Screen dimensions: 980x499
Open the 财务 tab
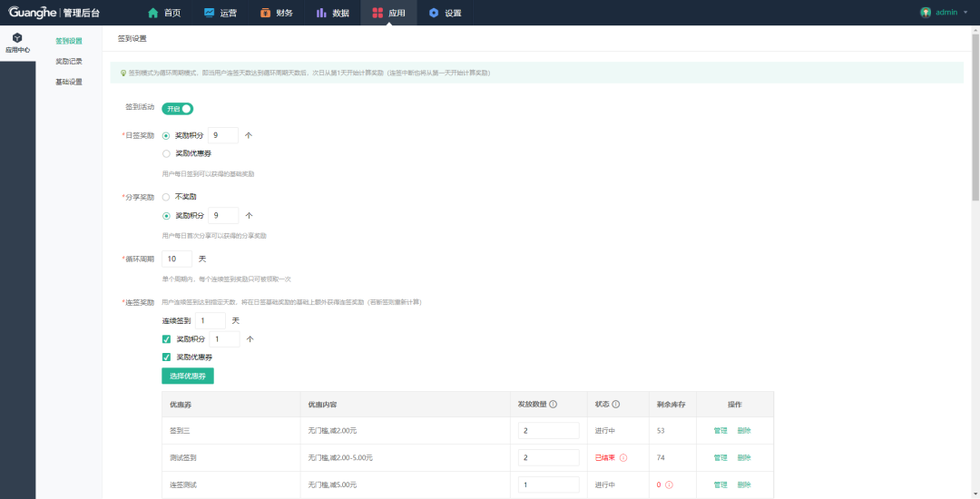pos(277,13)
